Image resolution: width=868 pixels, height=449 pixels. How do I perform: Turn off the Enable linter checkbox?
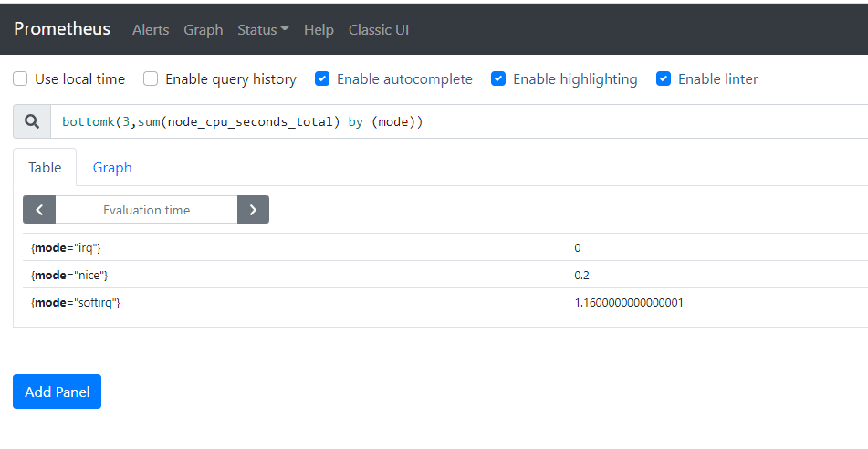pos(664,78)
